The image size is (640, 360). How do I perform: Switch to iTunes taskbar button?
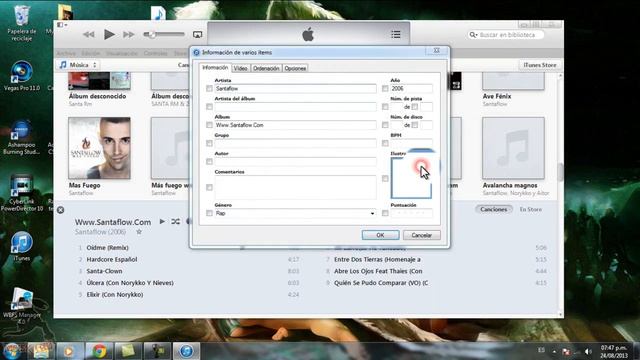click(x=187, y=351)
